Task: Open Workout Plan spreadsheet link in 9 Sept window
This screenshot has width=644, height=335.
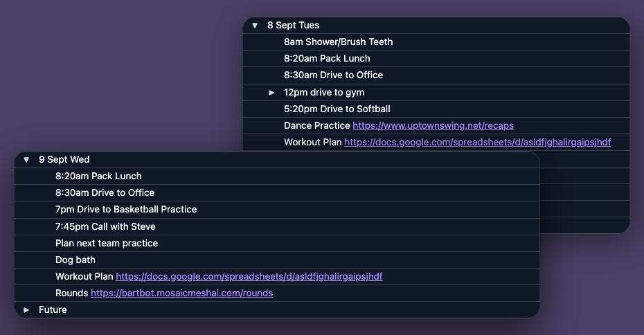Action: (249, 276)
